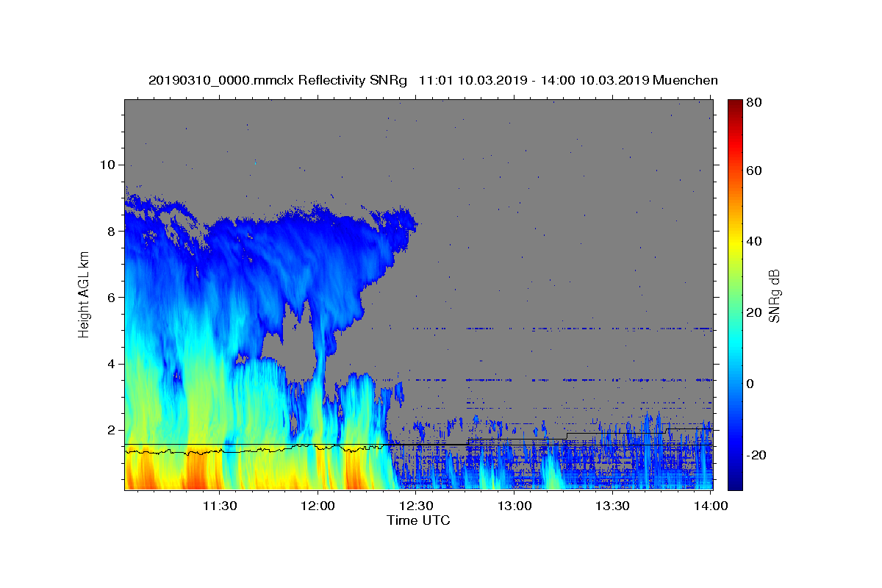Click the 12:00 time tick label
This screenshot has height=588, width=882.
click(318, 506)
